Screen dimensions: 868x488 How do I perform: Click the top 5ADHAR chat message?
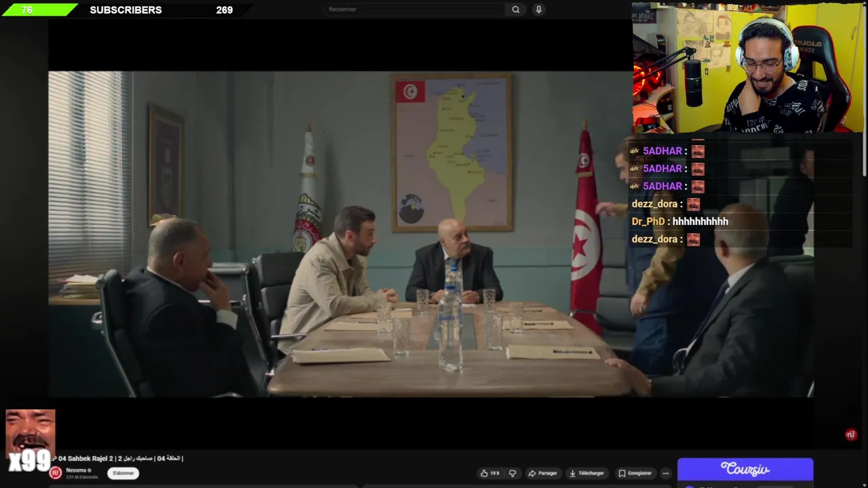(667, 151)
